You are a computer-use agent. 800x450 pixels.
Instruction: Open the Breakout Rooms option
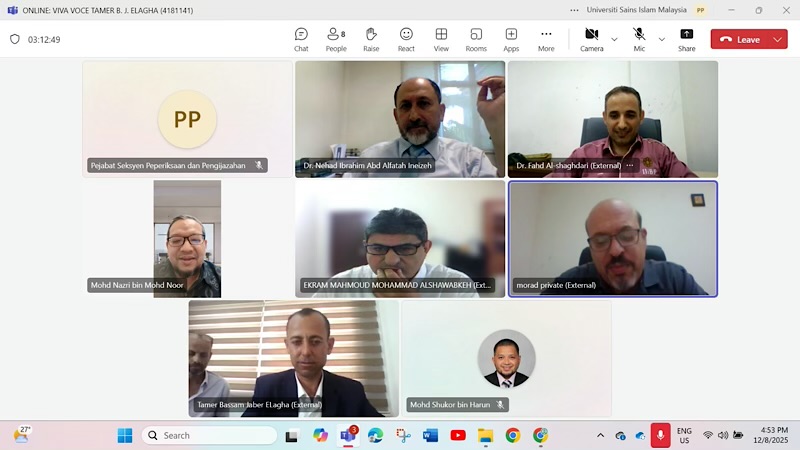tap(476, 39)
